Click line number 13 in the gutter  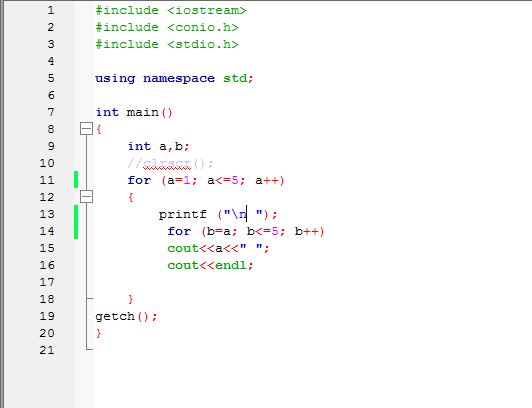tap(47, 214)
